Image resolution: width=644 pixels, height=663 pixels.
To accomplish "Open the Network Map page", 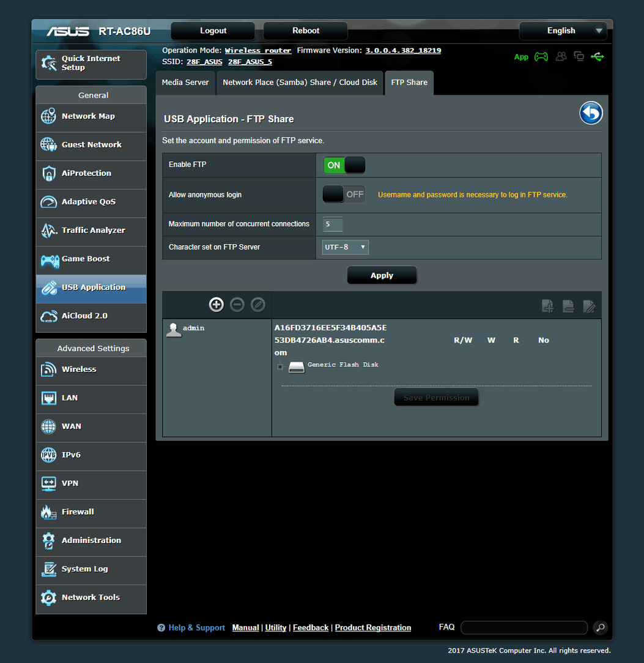I will click(91, 117).
